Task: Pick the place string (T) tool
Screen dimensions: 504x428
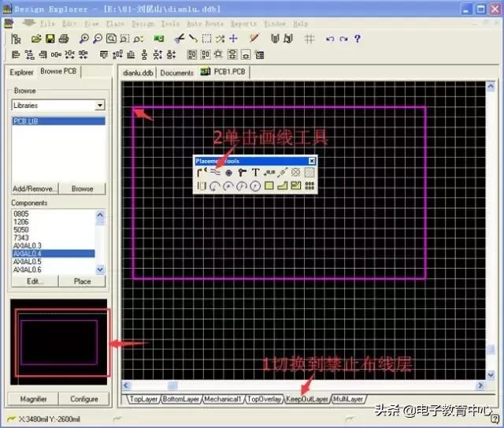Action: (255, 172)
